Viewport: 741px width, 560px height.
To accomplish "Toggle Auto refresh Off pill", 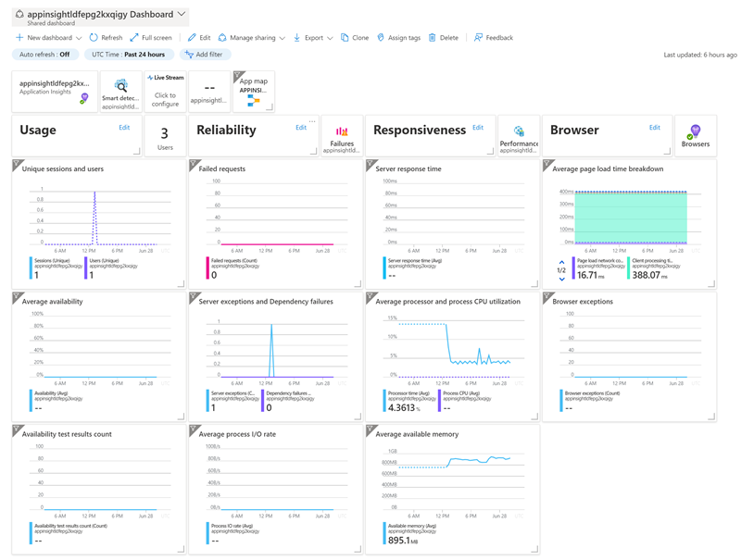I will coord(44,55).
